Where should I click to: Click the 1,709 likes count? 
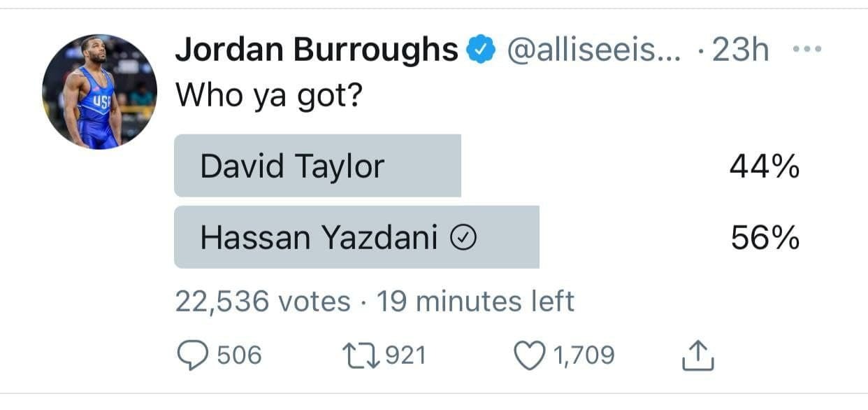pos(585,356)
